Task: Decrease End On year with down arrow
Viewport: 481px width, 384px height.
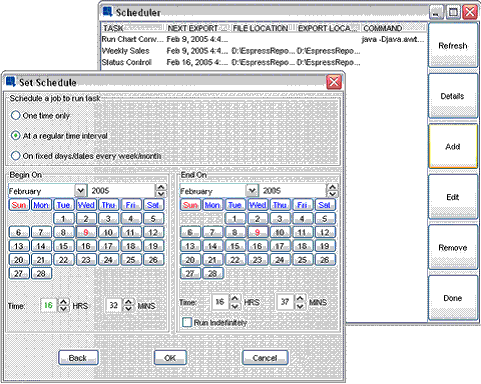Action: (332, 194)
